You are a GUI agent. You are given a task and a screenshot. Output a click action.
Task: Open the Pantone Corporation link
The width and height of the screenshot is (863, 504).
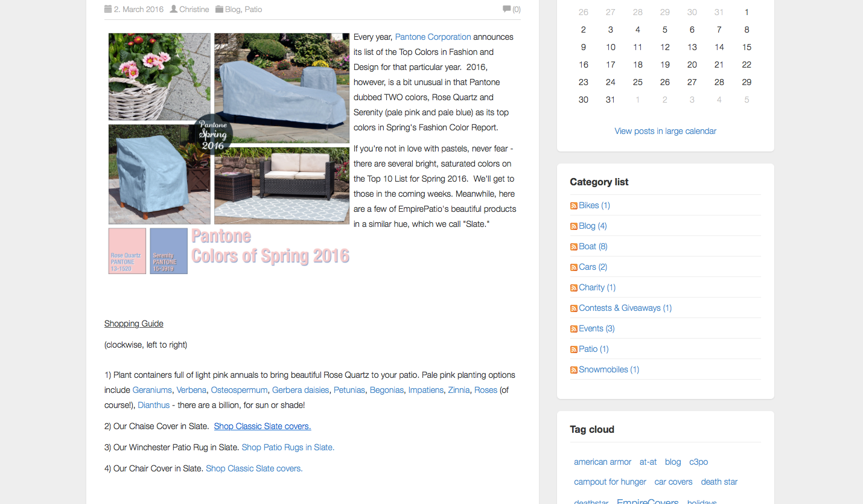tap(433, 37)
